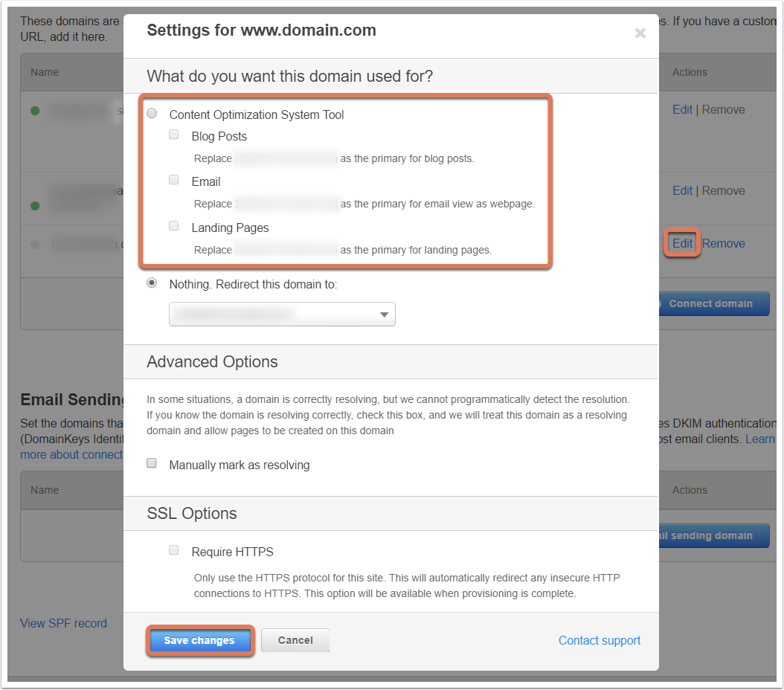Check the Email checkbox
Viewport: 784px width, 690px height.
(x=174, y=180)
